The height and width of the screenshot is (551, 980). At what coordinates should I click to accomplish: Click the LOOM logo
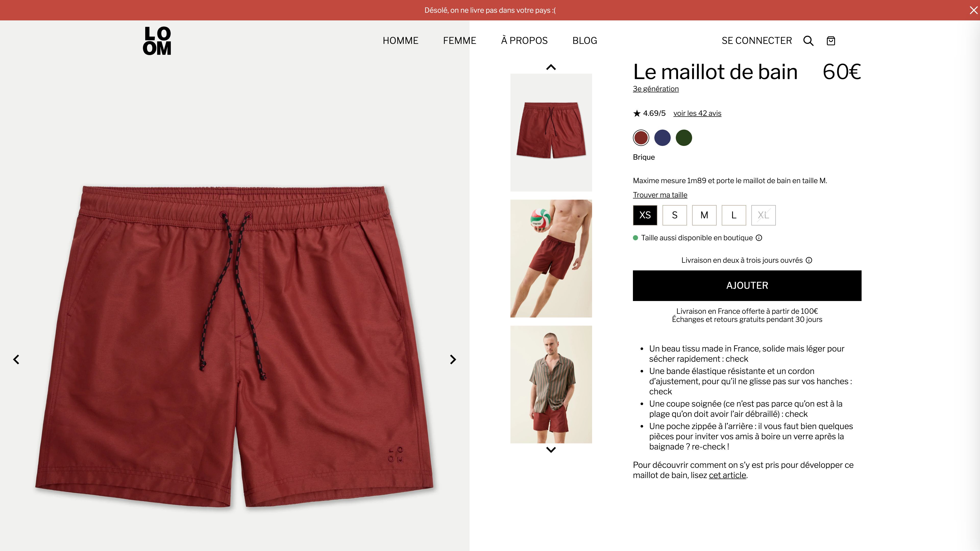[157, 41]
